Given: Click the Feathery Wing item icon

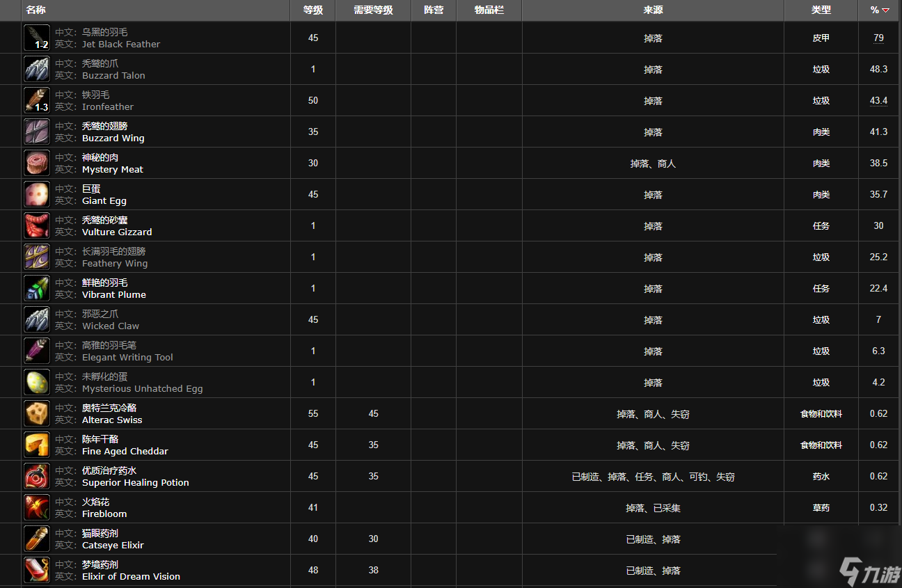Looking at the screenshot, I should pyautogui.click(x=37, y=257).
